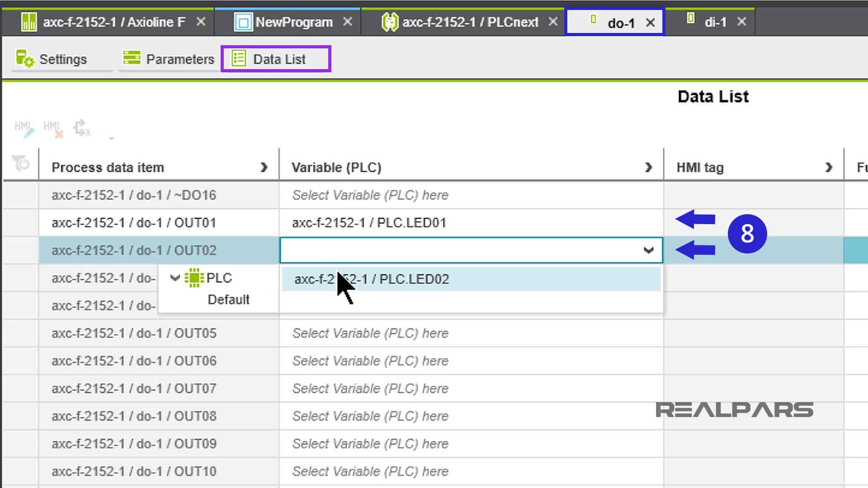Switch to the NewProgram tab
868x488 pixels.
[x=288, y=22]
